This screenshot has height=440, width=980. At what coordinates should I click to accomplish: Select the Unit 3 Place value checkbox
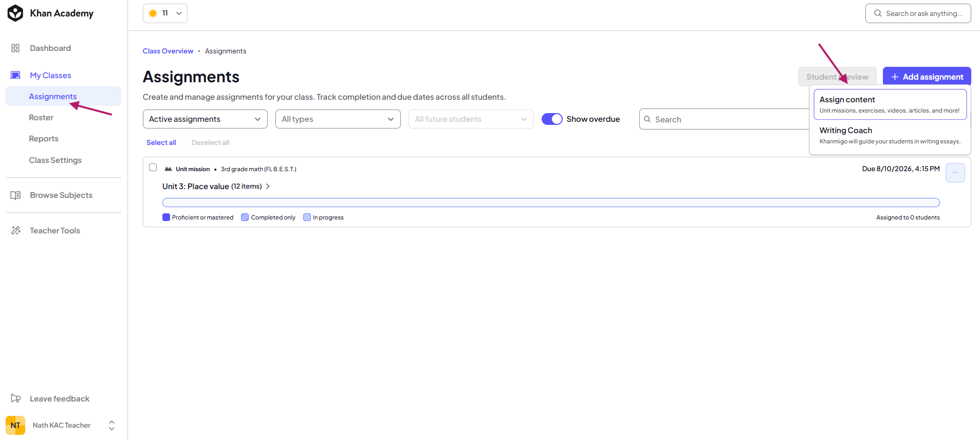[153, 167]
